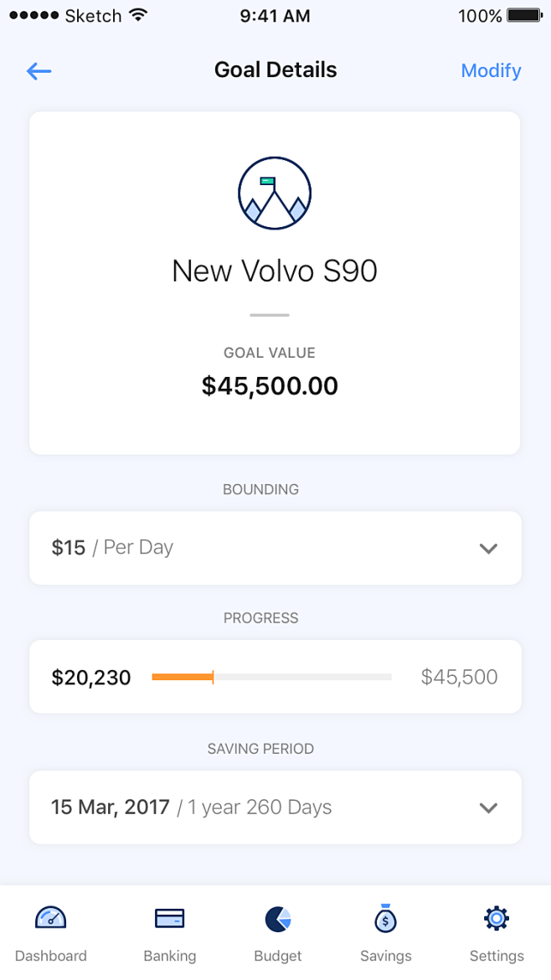Click the orange progress bar marker
Viewport: 551px width, 980px height.
[x=213, y=677]
